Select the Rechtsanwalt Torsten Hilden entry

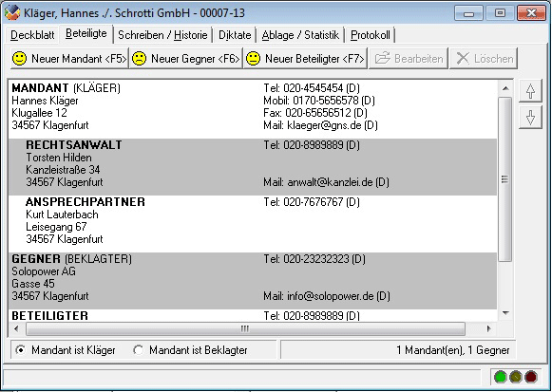[x=253, y=167]
